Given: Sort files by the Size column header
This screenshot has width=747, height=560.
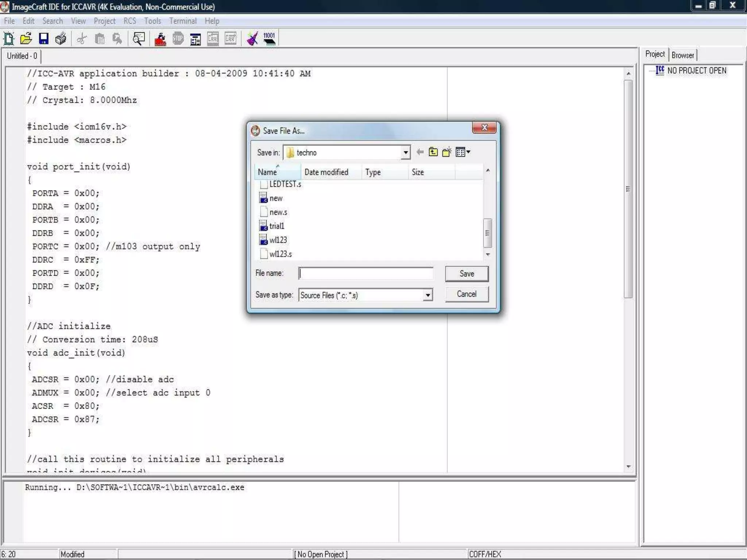Looking at the screenshot, I should point(432,172).
